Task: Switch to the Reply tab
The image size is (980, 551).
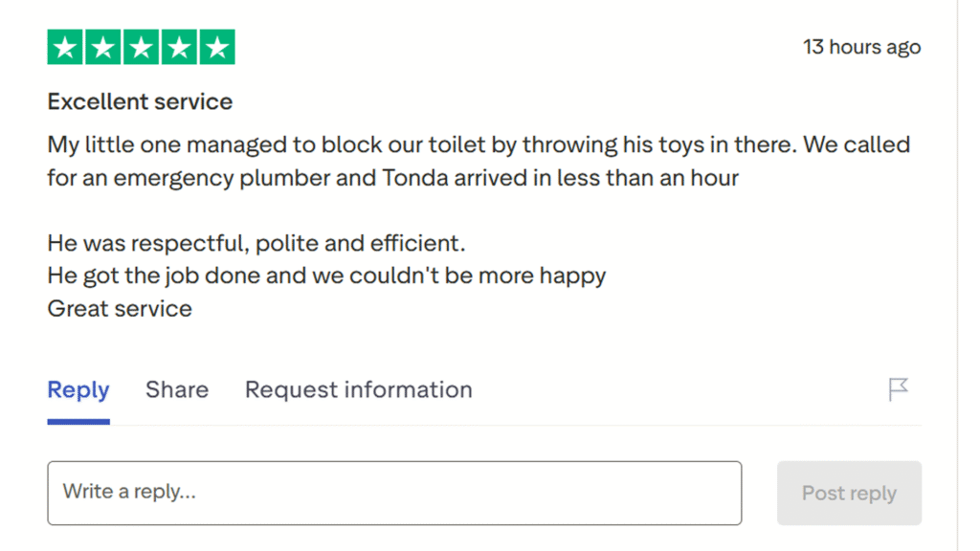Action: tap(78, 389)
